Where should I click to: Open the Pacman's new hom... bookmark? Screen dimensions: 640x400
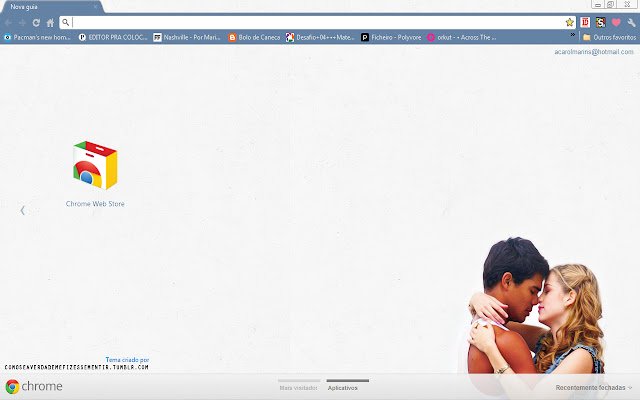37,37
